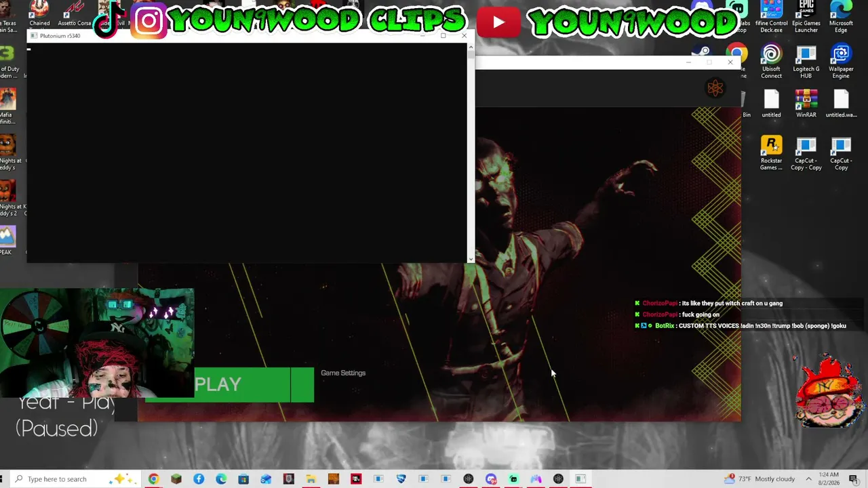
Task: Select the CapCut - Copy shortcut
Action: tap(841, 154)
